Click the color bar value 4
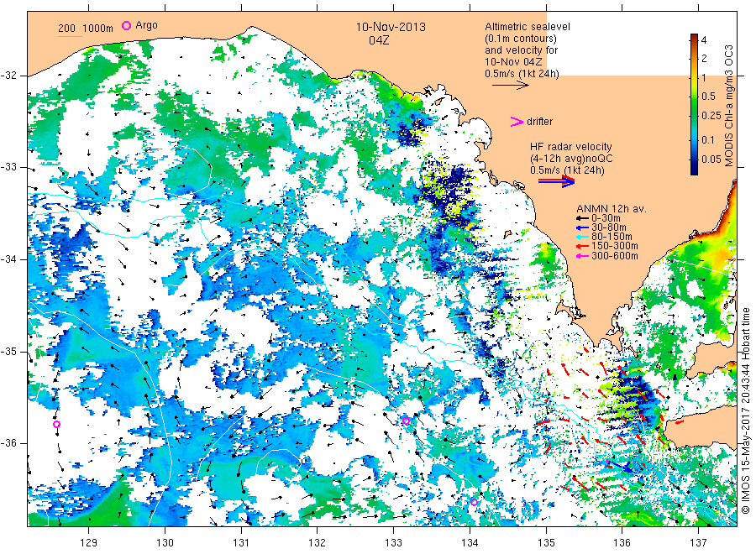The width and height of the screenshot is (756, 554). coord(704,40)
